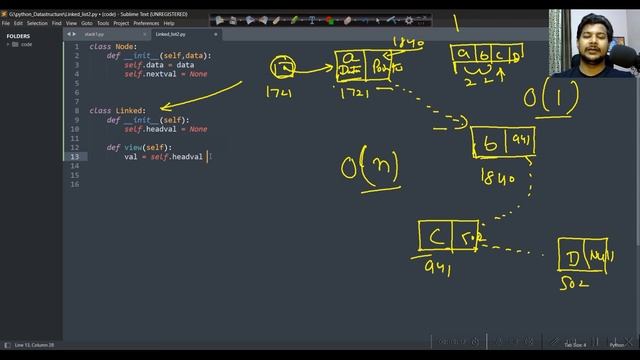Select the first tool in annotation toolbar
The height and width of the screenshot is (360, 640).
coord(219,20)
